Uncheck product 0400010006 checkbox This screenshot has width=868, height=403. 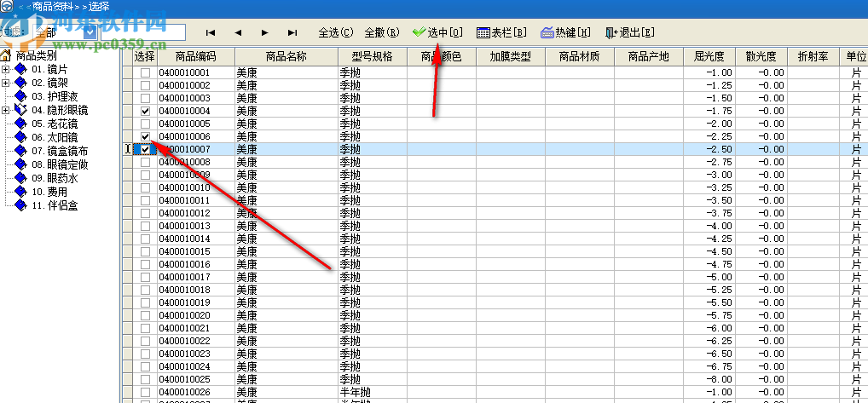tap(145, 136)
